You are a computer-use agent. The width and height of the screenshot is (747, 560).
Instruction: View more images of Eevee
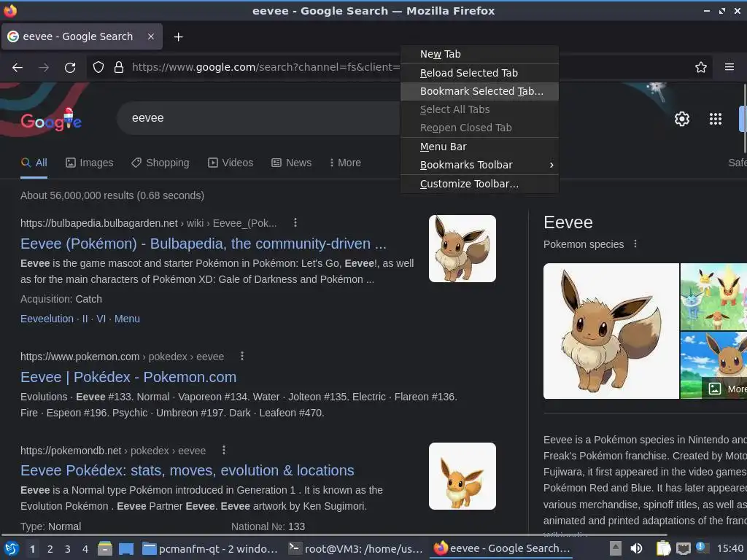click(724, 389)
